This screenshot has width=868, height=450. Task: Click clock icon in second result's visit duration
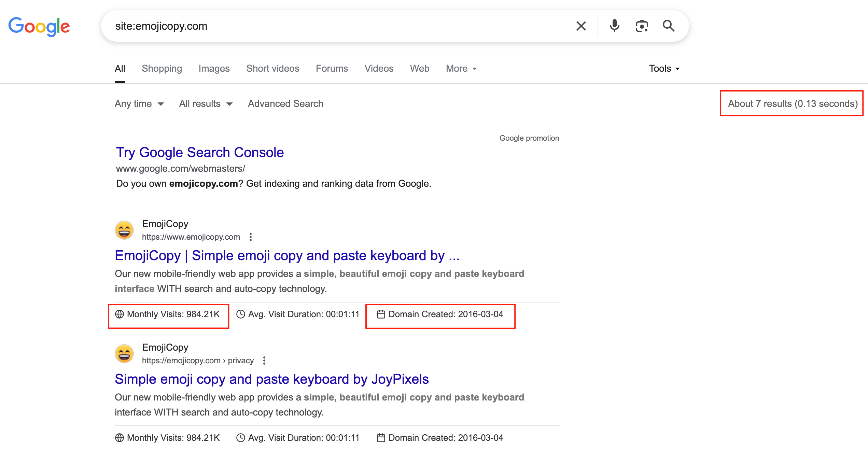coord(241,438)
